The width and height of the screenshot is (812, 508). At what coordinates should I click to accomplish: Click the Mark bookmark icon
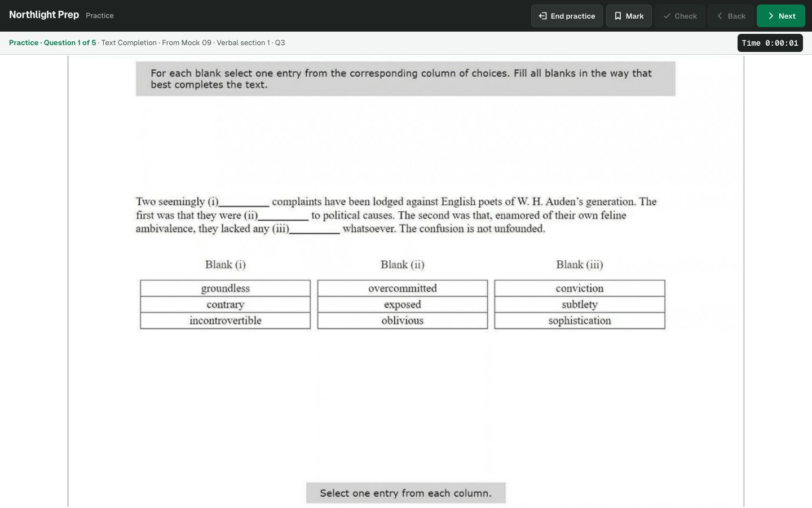[x=618, y=16]
